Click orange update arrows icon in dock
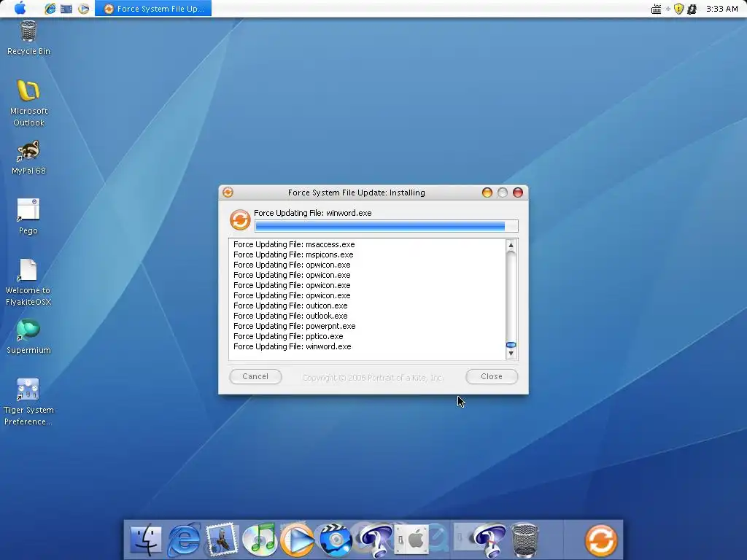Image resolution: width=747 pixels, height=560 pixels. pyautogui.click(x=601, y=540)
